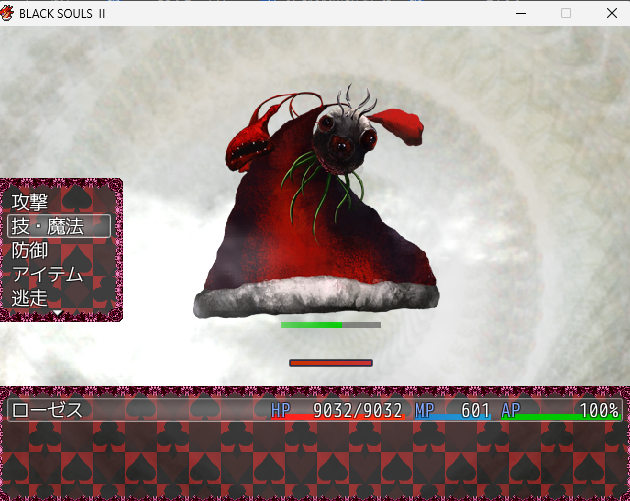Viewport: 630px width, 501px height.
Task: Choose the 技・魔法 skill menu entry
Action: point(59,226)
